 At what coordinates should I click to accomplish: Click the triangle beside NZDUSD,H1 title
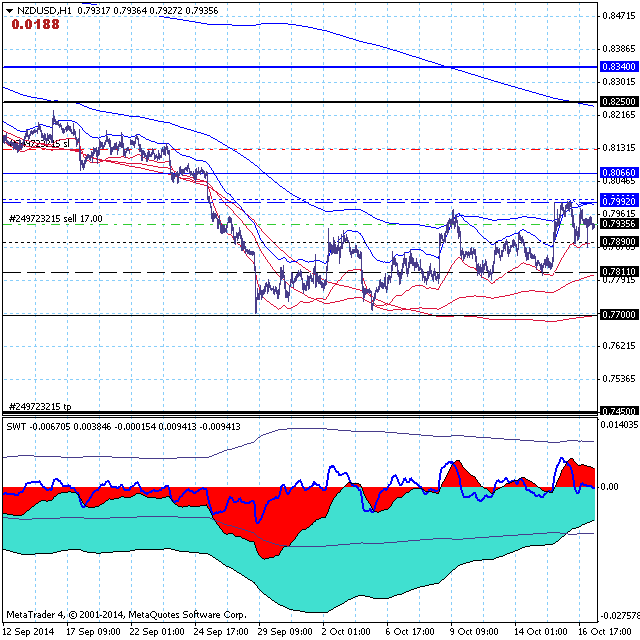[9, 11]
